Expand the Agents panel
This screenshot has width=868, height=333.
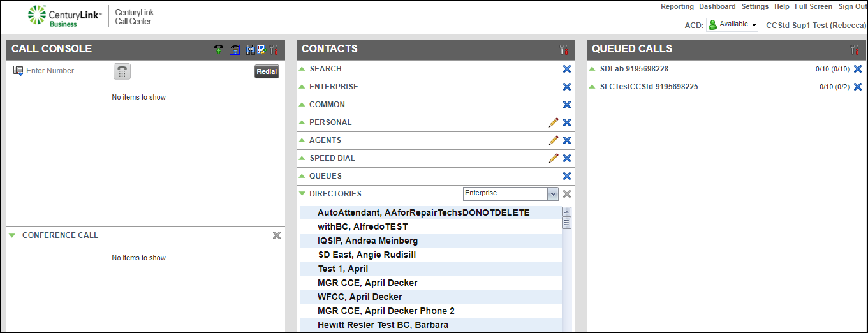pyautogui.click(x=302, y=140)
